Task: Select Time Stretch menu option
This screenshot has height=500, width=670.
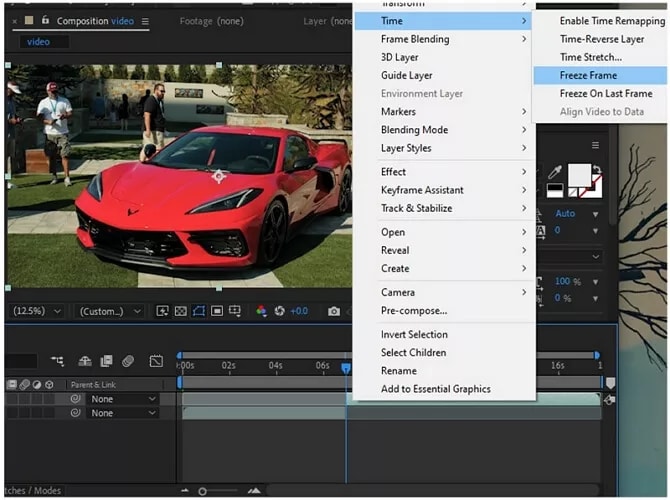Action: [590, 57]
